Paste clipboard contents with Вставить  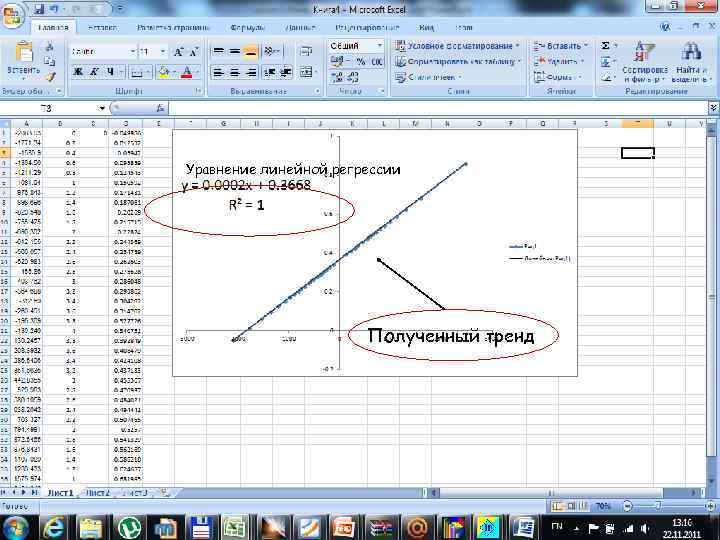[23, 59]
